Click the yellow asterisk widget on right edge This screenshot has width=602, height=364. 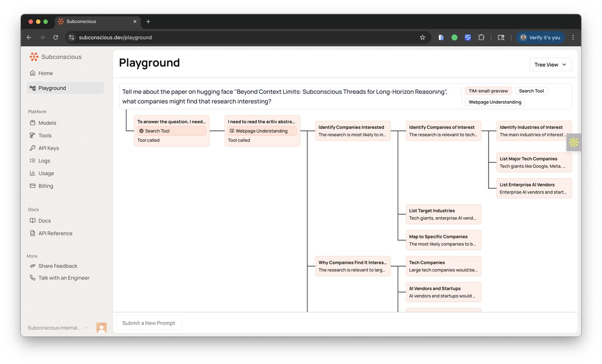click(574, 142)
